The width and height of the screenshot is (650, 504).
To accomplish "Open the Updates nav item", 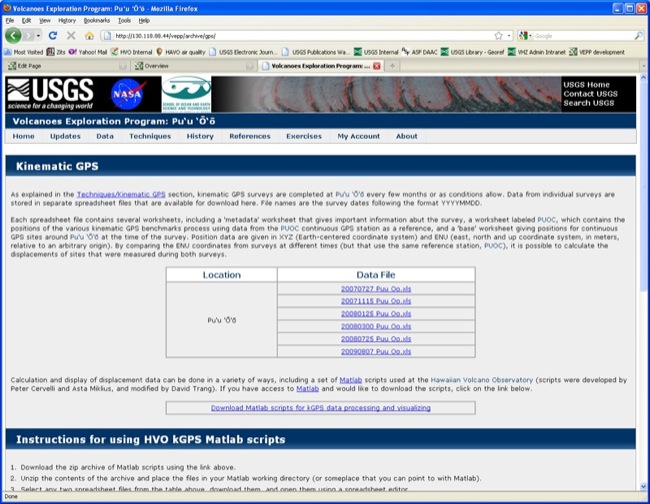I will click(65, 136).
